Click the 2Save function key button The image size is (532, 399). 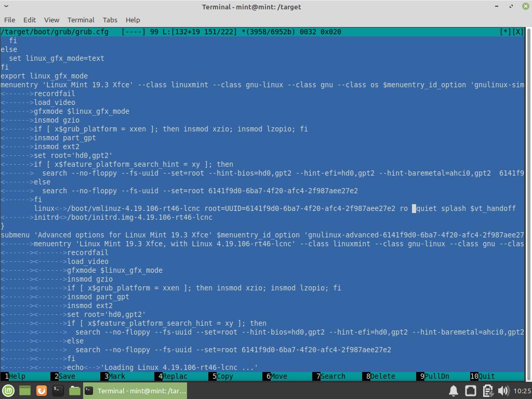pos(75,376)
